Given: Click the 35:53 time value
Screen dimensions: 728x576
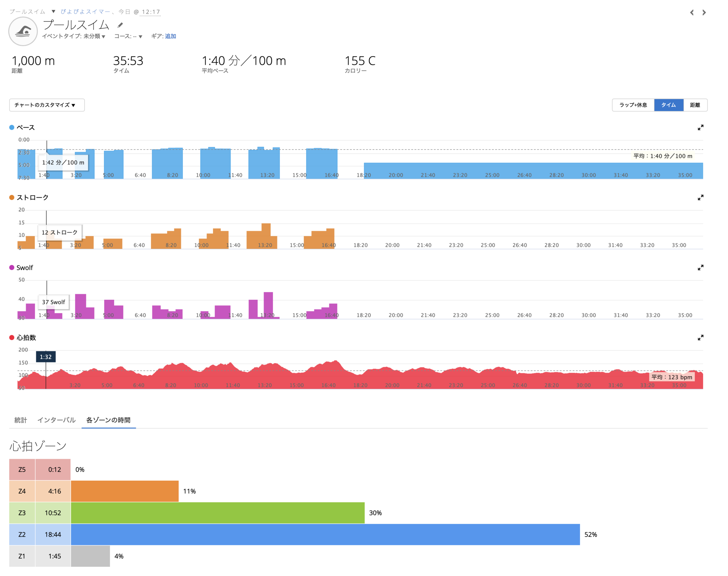Looking at the screenshot, I should coord(128,61).
